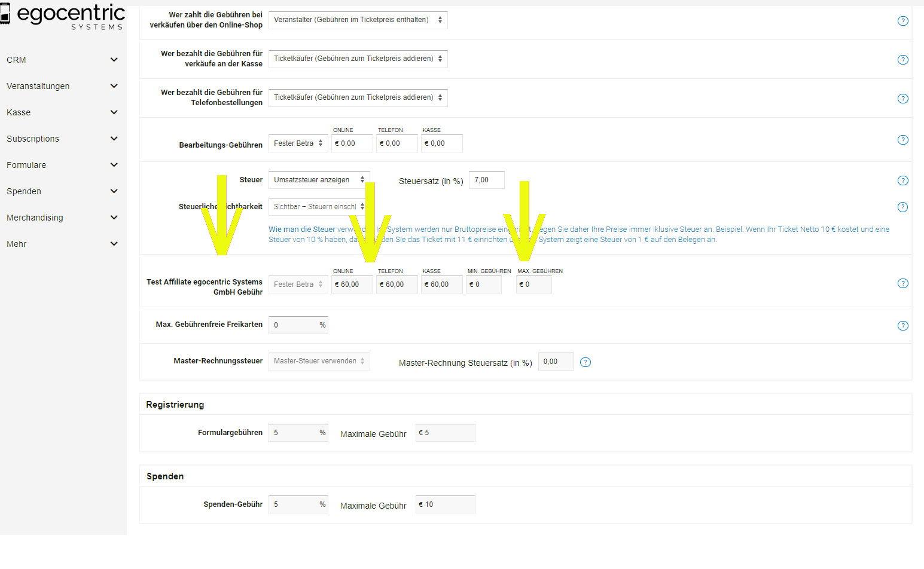Click the Steuersatz percentage input field
Image resolution: width=924 pixels, height=569 pixels.
coord(486,180)
